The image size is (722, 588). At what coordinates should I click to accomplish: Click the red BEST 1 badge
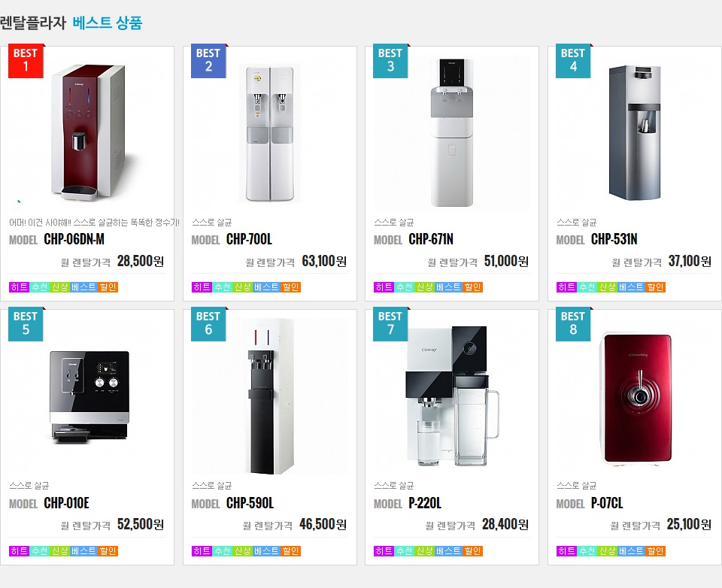pos(26,61)
